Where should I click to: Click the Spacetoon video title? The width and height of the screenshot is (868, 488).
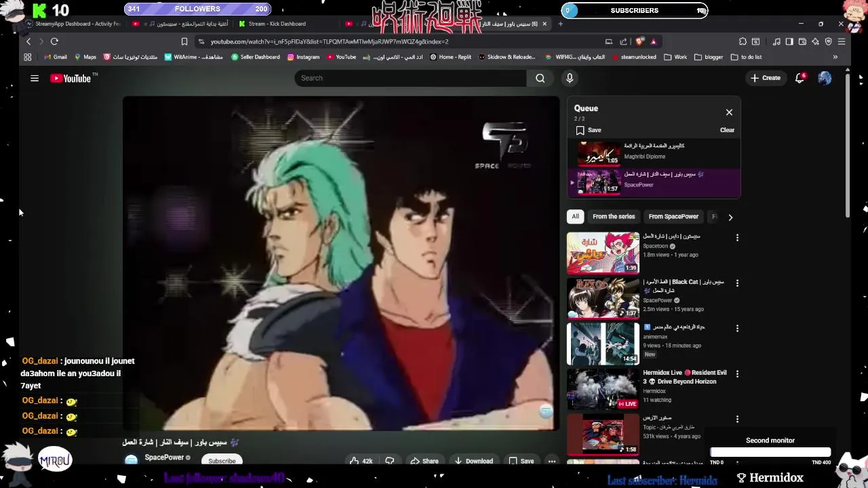click(x=671, y=237)
